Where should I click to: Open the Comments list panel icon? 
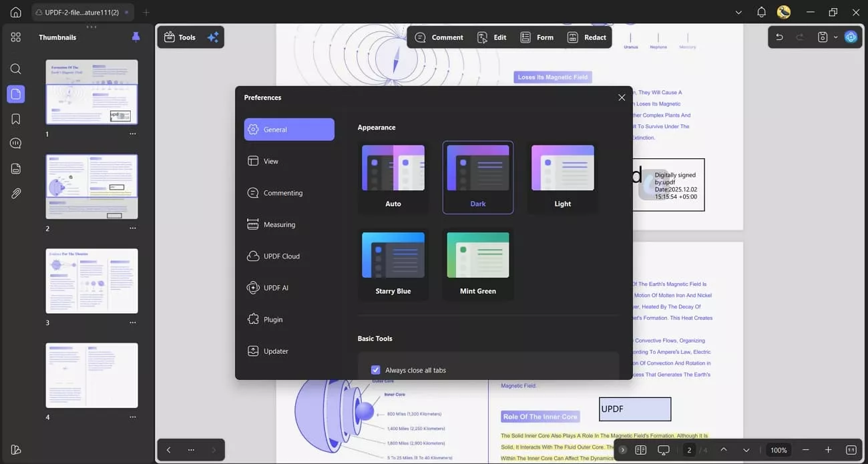pyautogui.click(x=16, y=144)
